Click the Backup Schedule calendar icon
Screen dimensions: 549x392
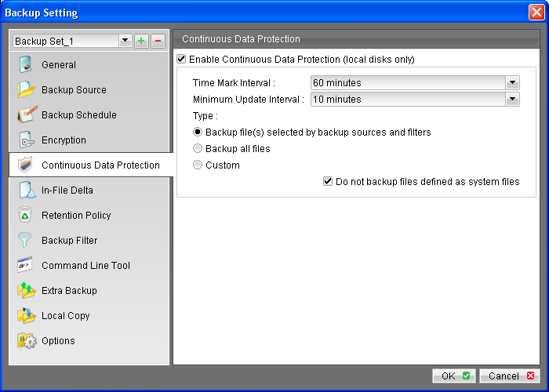click(x=27, y=115)
